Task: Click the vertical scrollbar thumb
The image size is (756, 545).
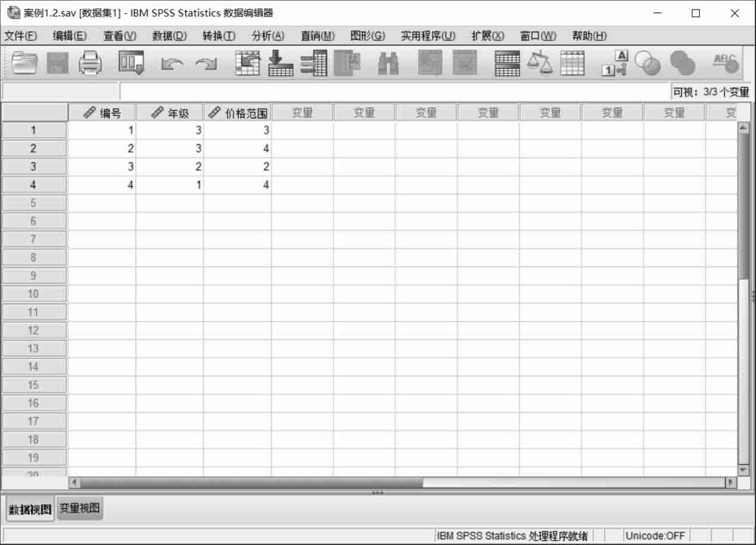Action: tap(743, 207)
